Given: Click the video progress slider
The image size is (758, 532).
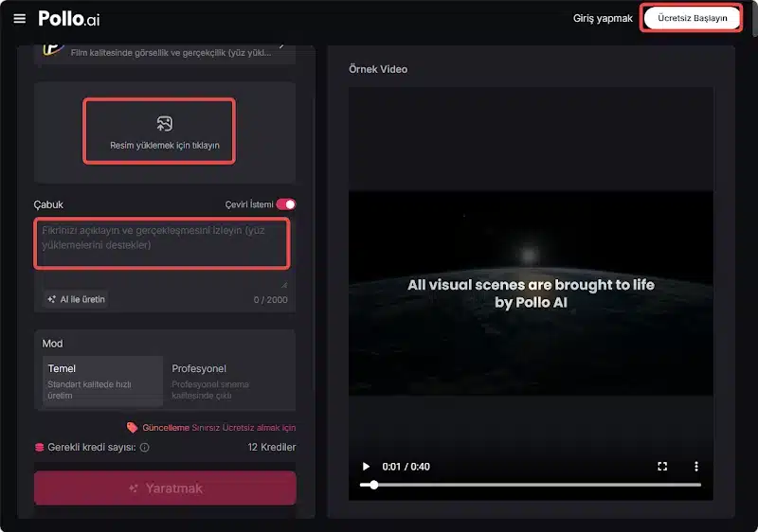Looking at the screenshot, I should (x=531, y=485).
